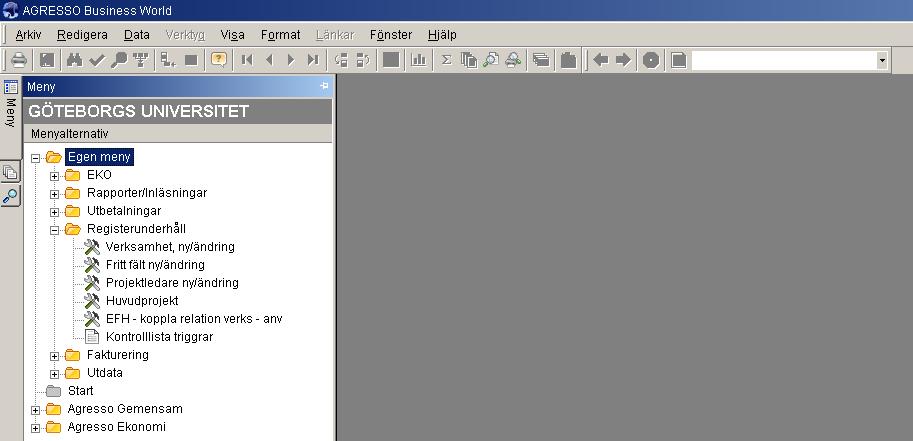
Task: Go to last record button
Action: [313, 60]
